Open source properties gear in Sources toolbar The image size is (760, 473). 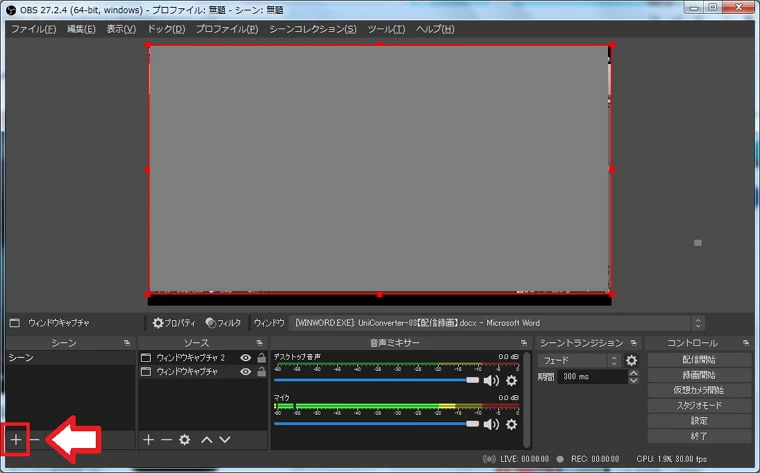pyautogui.click(x=185, y=439)
